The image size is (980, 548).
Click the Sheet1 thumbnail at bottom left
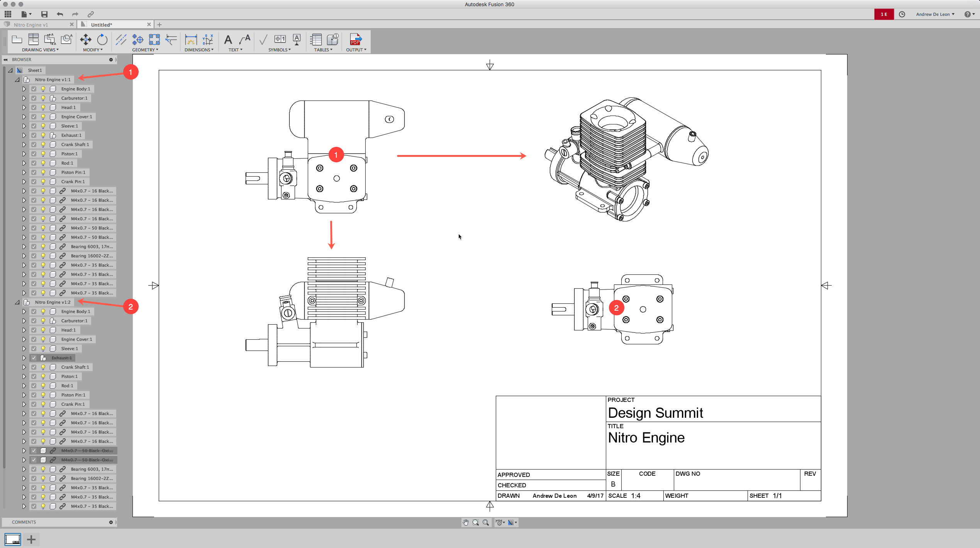[13, 539]
